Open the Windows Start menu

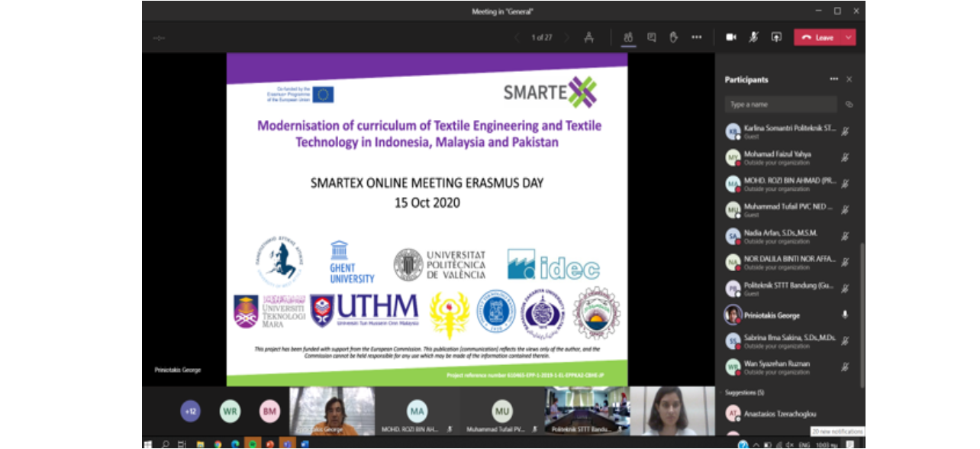point(148,443)
